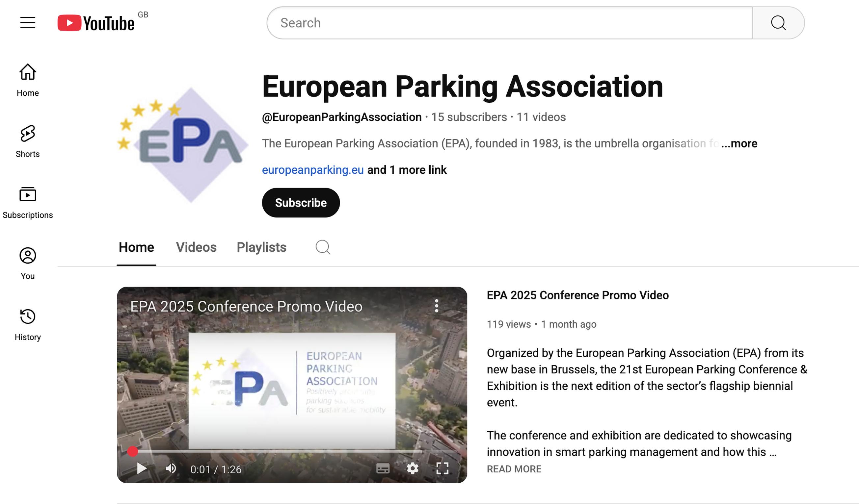
Task: Click the @EuropeanParkingAssociation handle
Action: pos(341,117)
